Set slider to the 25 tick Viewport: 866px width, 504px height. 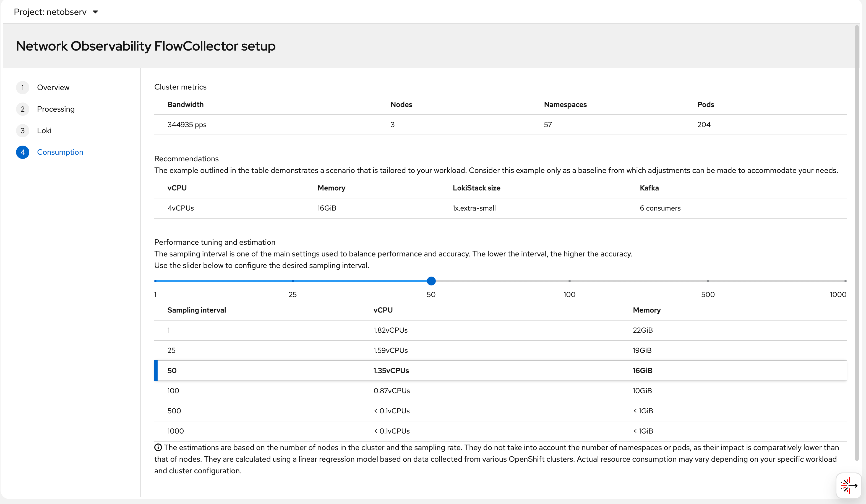[293, 281]
